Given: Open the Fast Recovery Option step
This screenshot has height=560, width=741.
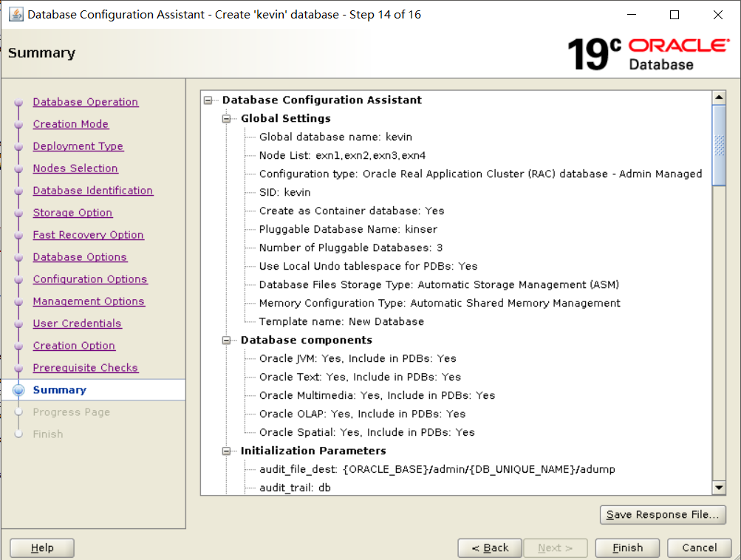Looking at the screenshot, I should coord(89,235).
